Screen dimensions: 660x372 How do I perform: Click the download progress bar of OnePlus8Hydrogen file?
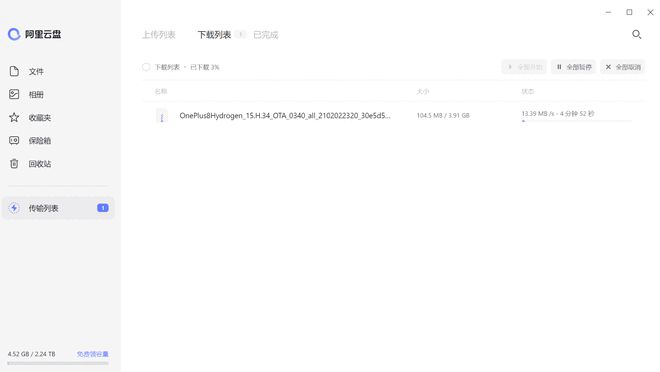click(x=576, y=121)
